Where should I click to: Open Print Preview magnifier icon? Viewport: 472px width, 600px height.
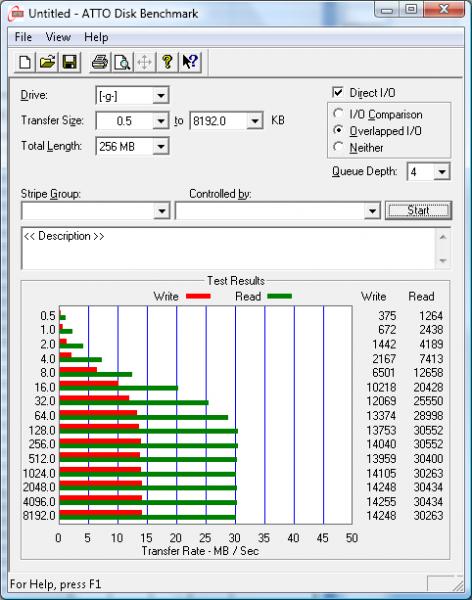[122, 62]
